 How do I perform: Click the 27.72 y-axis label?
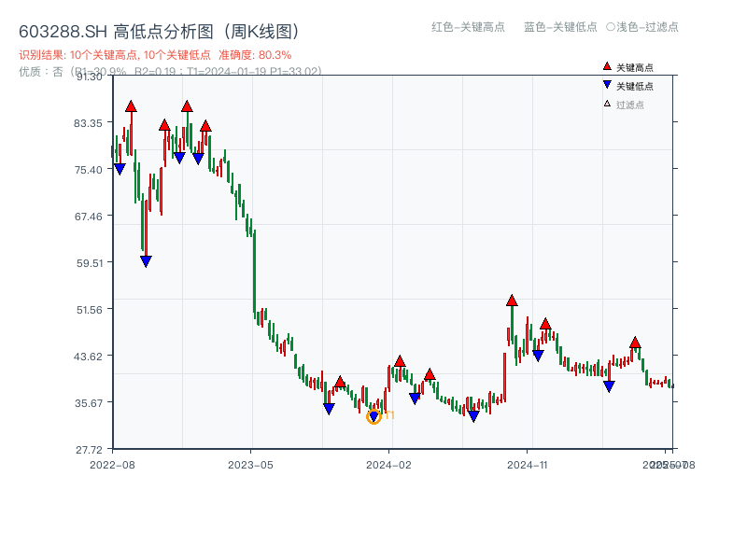[x=89, y=450]
